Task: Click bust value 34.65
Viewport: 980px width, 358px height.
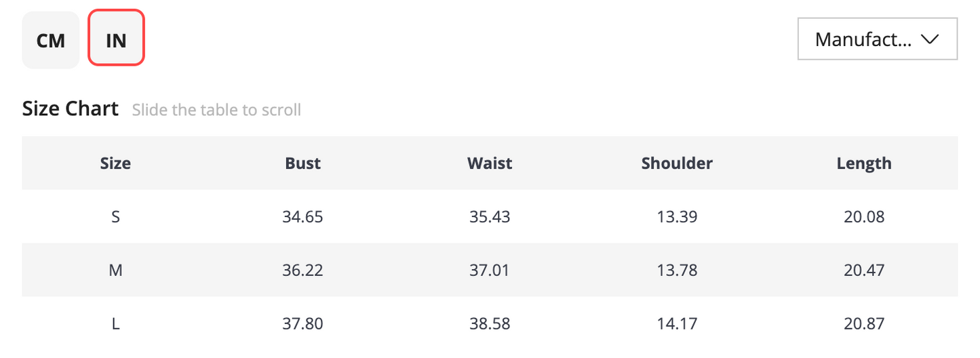Action: coord(302,217)
